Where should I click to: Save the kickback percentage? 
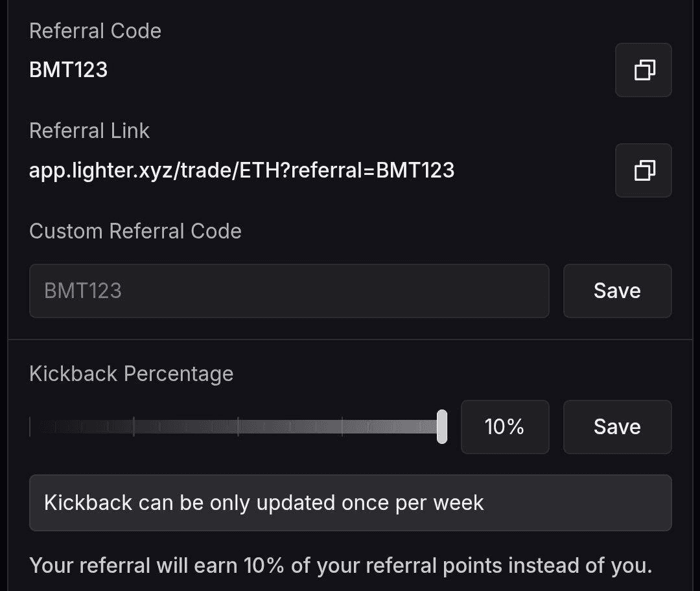click(x=617, y=427)
